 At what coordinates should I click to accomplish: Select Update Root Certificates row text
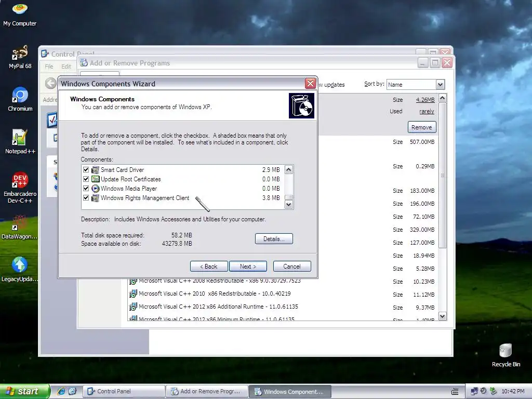point(130,179)
